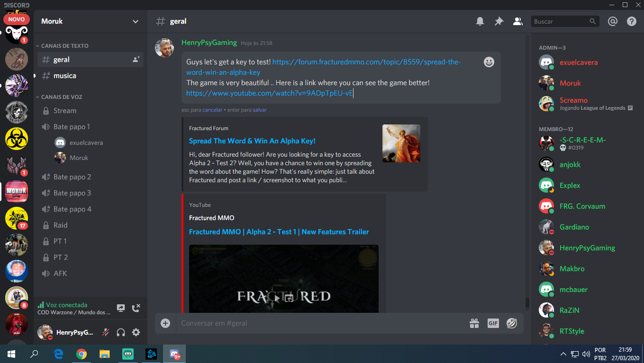Toggle the member list icon

[x=517, y=21]
